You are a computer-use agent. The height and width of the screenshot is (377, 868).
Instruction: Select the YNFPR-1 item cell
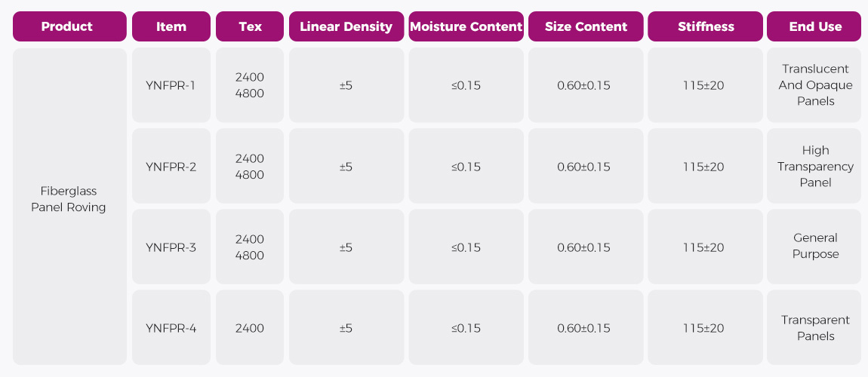pyautogui.click(x=171, y=85)
